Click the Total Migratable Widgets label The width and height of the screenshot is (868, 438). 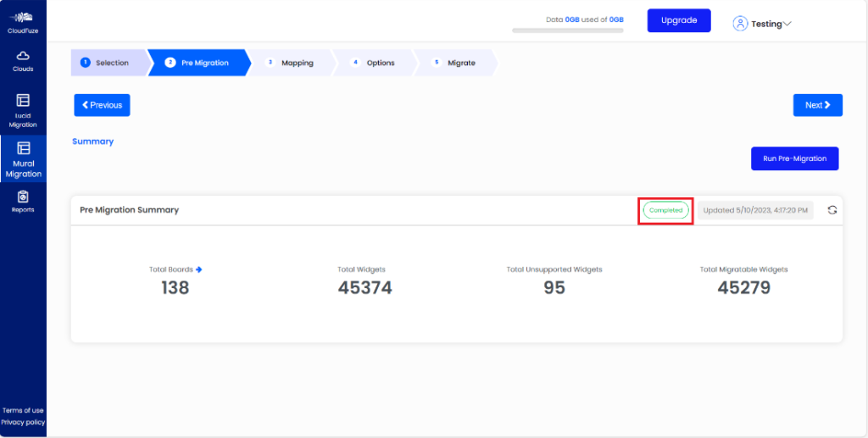743,269
